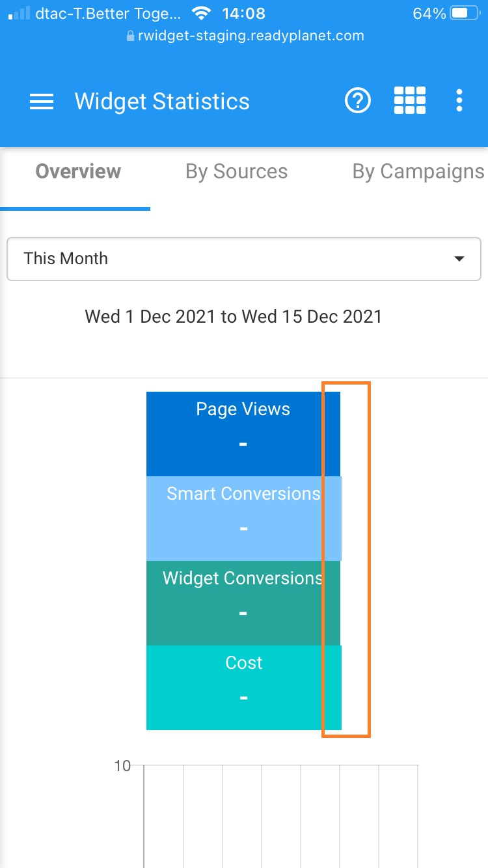The height and width of the screenshot is (868, 488).
Task: Open the apps grid icon
Action: click(410, 101)
